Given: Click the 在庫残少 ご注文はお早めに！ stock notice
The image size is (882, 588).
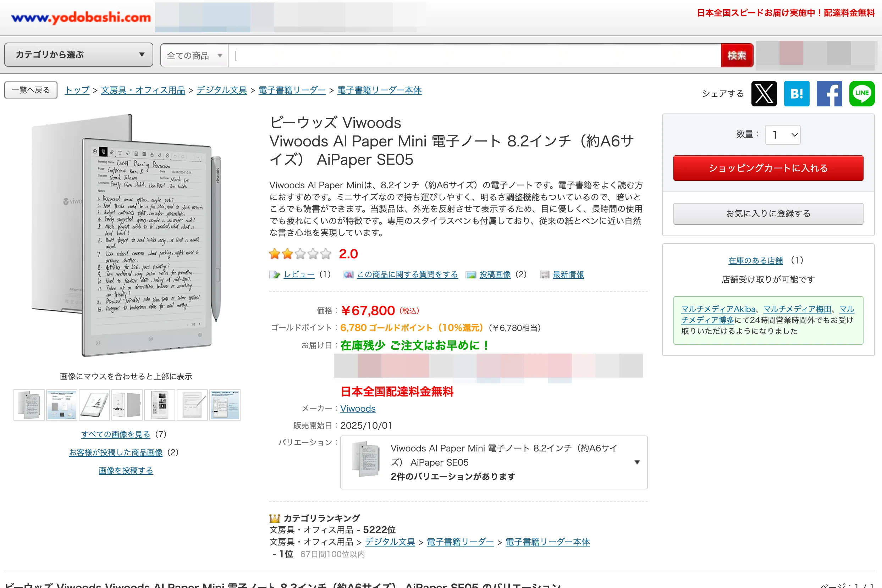Looking at the screenshot, I should pos(415,345).
